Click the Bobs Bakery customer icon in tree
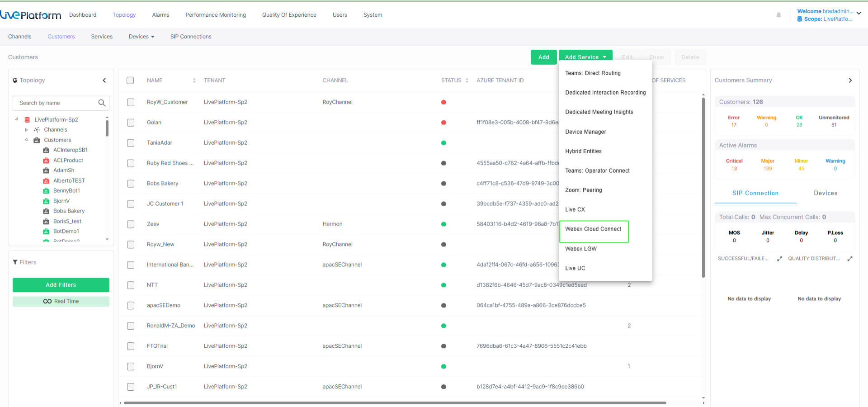This screenshot has width=868, height=407. 46,211
